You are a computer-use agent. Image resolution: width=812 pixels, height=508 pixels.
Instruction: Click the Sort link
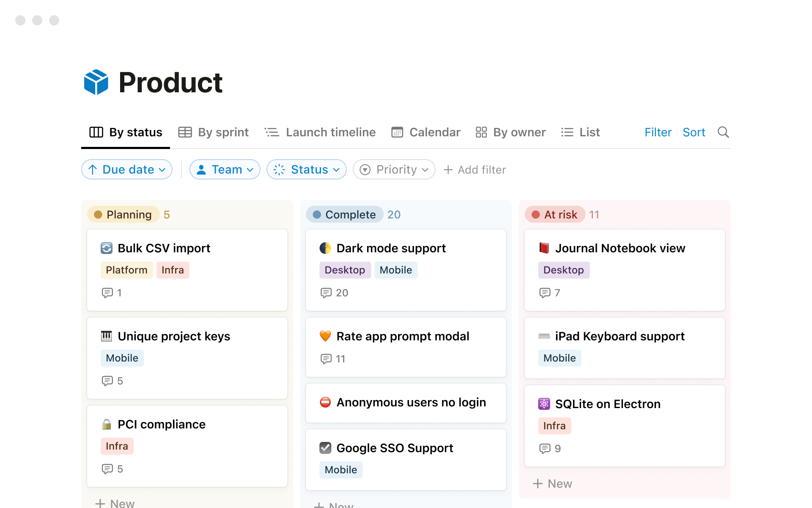(x=694, y=133)
